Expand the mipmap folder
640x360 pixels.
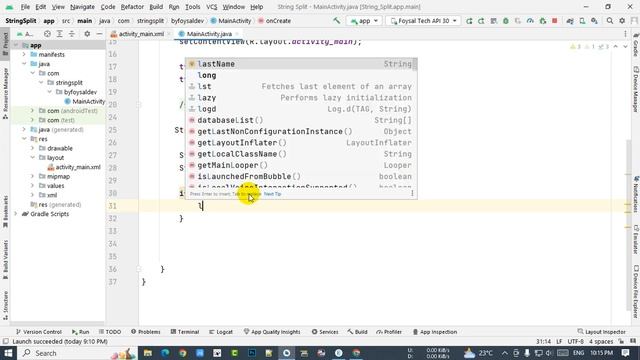point(32,176)
